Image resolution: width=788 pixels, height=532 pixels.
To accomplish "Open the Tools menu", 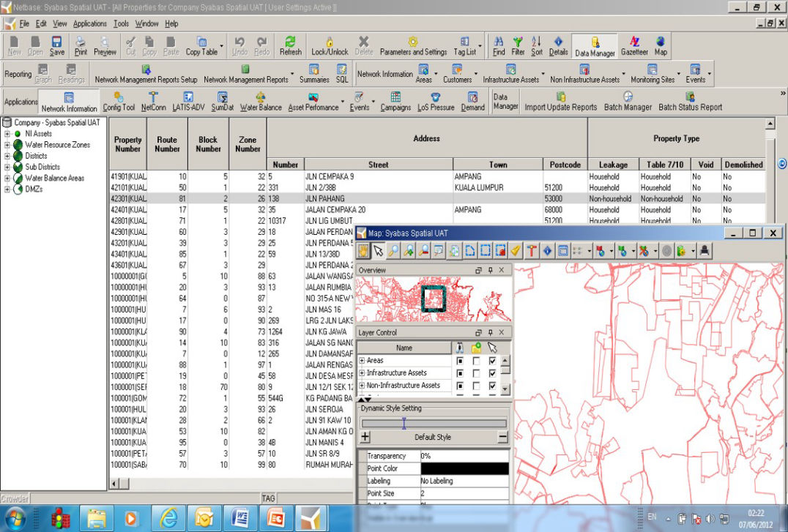I will 121,23.
